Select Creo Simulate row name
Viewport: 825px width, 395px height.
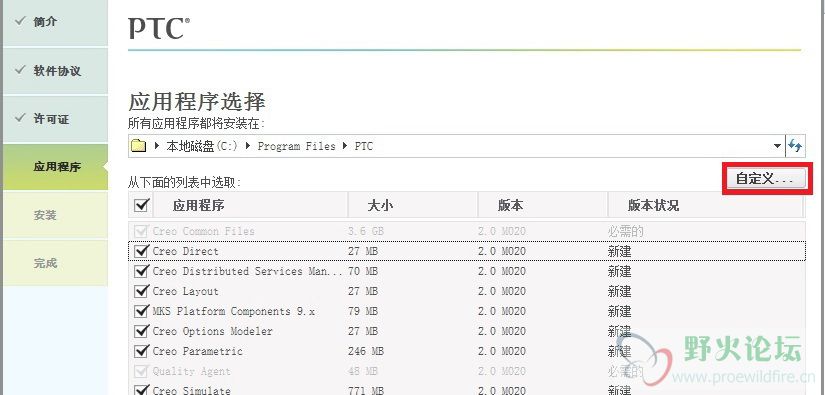click(192, 390)
